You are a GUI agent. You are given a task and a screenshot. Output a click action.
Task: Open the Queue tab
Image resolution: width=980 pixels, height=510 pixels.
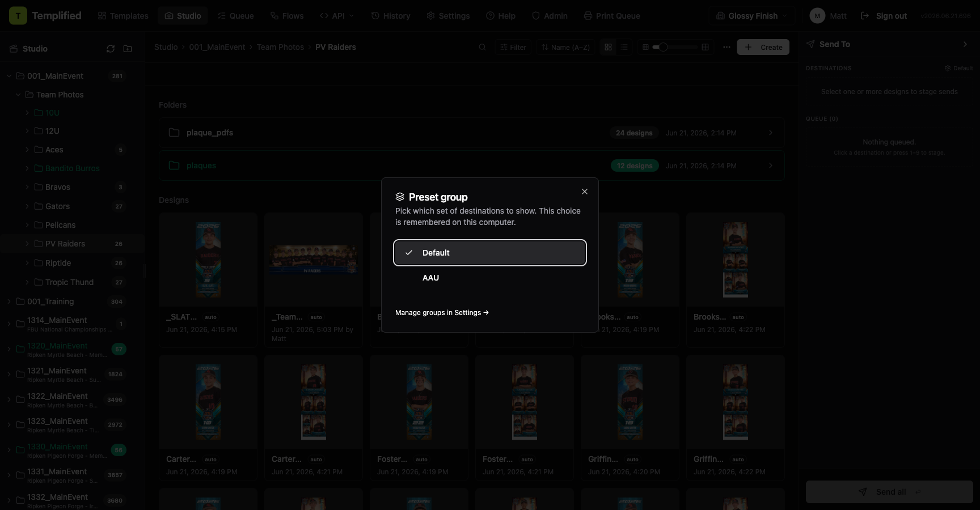(x=235, y=16)
